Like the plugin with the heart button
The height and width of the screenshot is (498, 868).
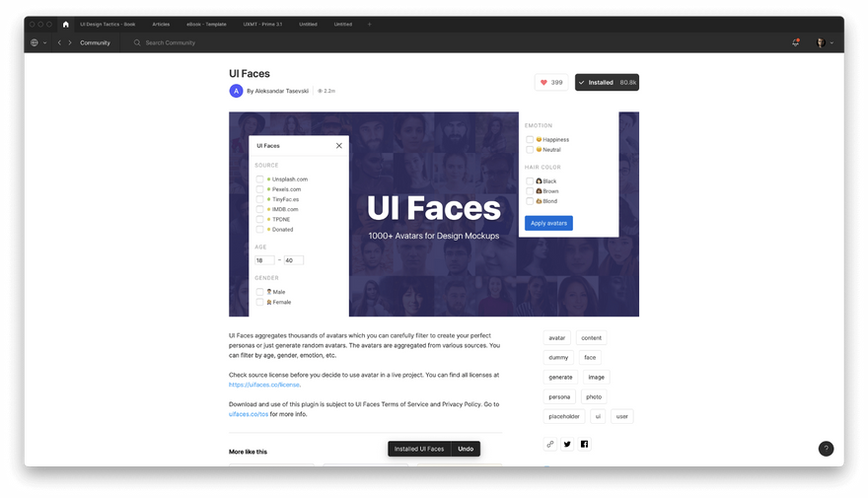tap(551, 83)
